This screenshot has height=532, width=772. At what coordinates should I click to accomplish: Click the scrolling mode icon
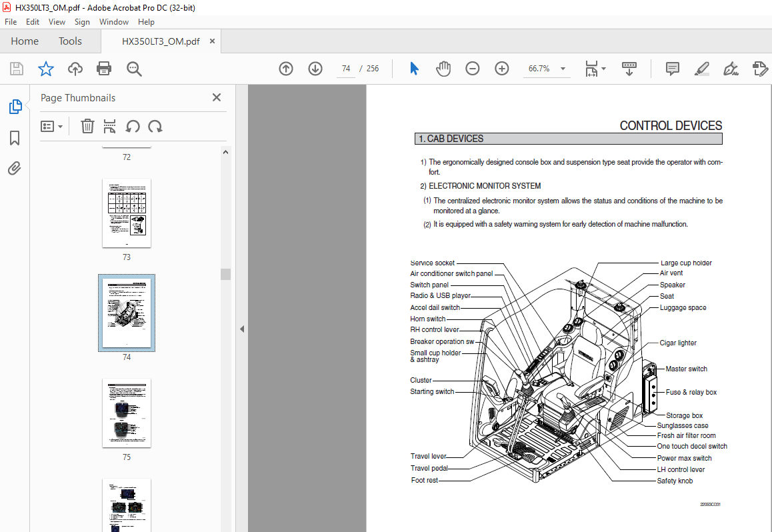tap(629, 69)
